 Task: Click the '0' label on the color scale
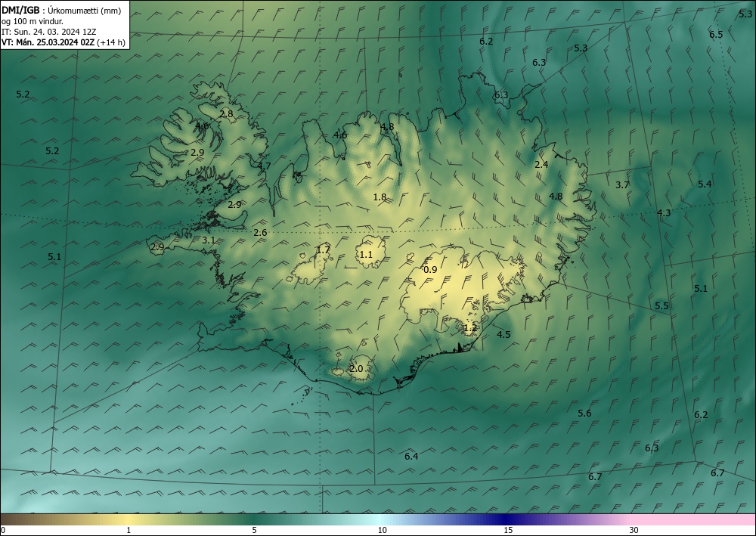pos(3,530)
